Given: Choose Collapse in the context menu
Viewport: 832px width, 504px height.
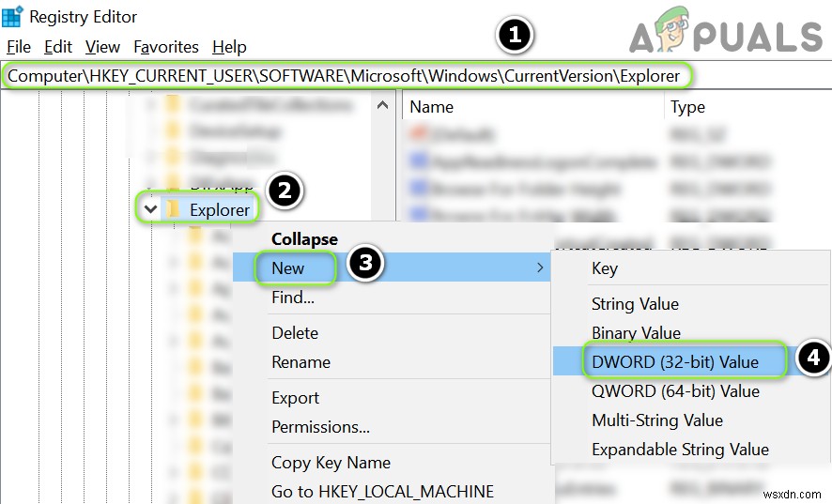Looking at the screenshot, I should (304, 238).
